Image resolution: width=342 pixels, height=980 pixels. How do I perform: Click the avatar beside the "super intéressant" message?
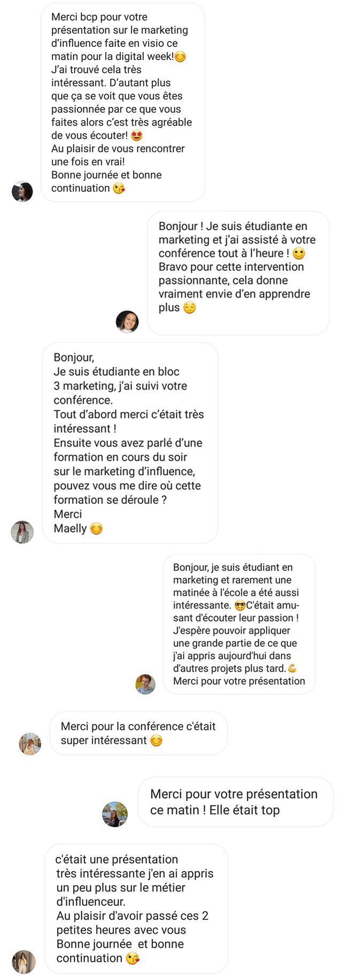coord(30,744)
